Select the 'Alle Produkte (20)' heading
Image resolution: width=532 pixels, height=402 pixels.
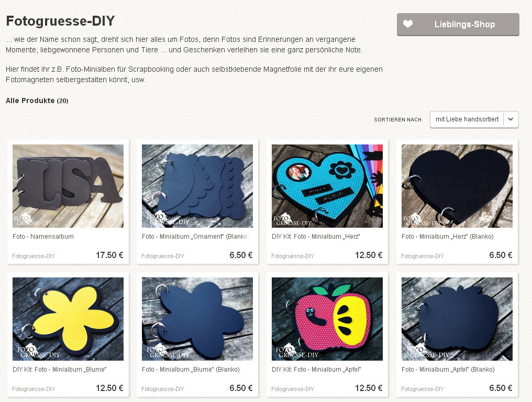pos(37,100)
